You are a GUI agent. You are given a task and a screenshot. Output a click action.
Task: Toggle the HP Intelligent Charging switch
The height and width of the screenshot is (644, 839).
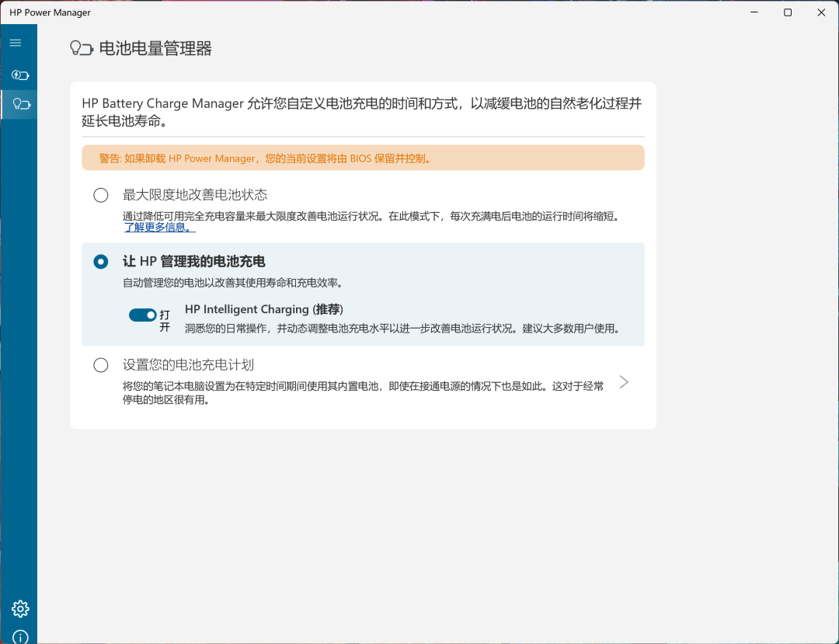142,315
